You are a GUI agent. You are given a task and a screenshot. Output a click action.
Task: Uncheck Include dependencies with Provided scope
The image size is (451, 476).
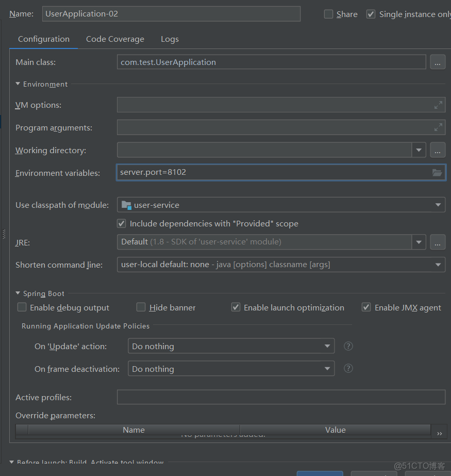tap(121, 223)
